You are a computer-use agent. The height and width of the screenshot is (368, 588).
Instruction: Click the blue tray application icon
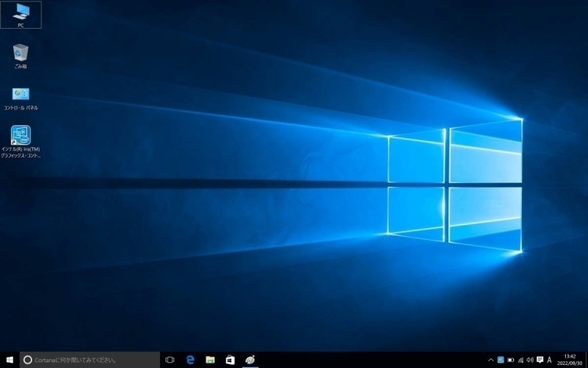coord(501,360)
